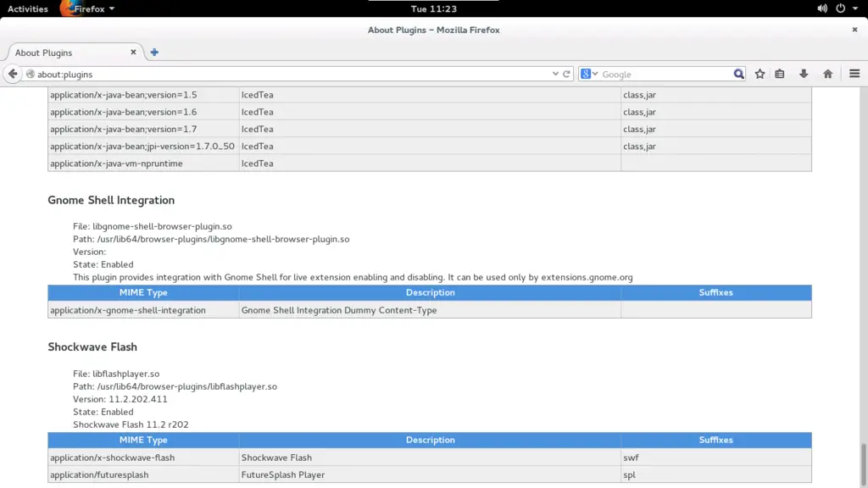Open the URL bar history dropdown arrow
The image size is (868, 488).
click(x=555, y=75)
